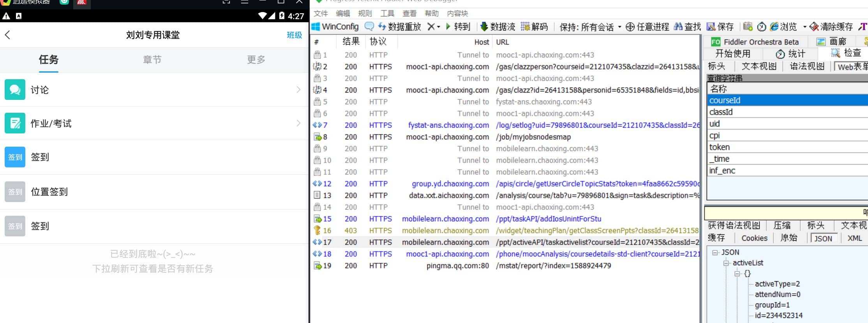Open the Fiddler Orchestra Beta tab
This screenshot has width=868, height=323.
[755, 42]
